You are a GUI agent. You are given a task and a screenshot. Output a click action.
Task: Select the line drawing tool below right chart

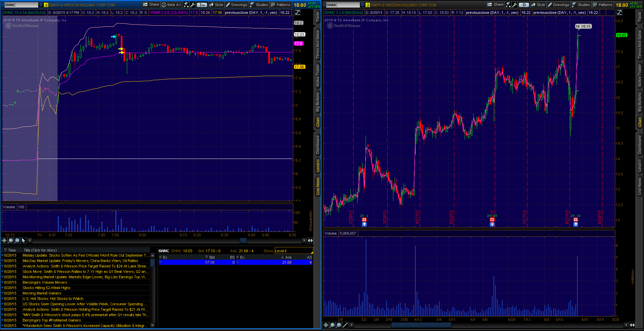345,325
